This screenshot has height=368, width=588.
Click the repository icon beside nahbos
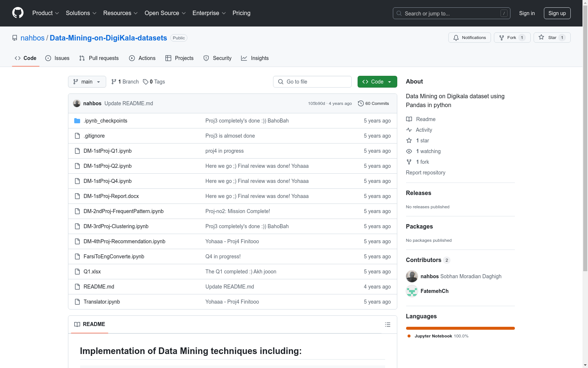pyautogui.click(x=15, y=38)
